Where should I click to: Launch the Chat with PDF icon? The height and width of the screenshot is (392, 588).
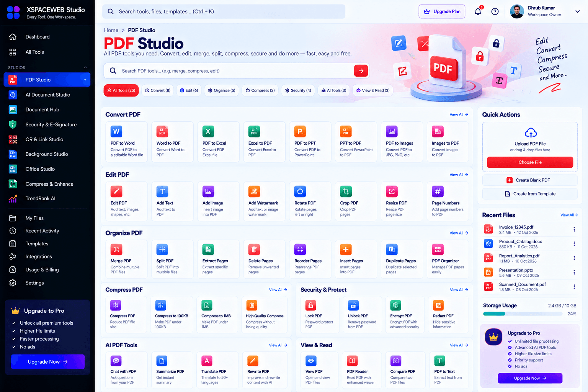(116, 361)
